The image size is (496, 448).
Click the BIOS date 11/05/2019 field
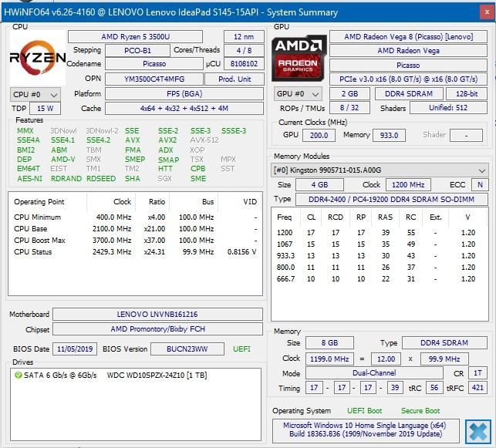click(x=75, y=349)
